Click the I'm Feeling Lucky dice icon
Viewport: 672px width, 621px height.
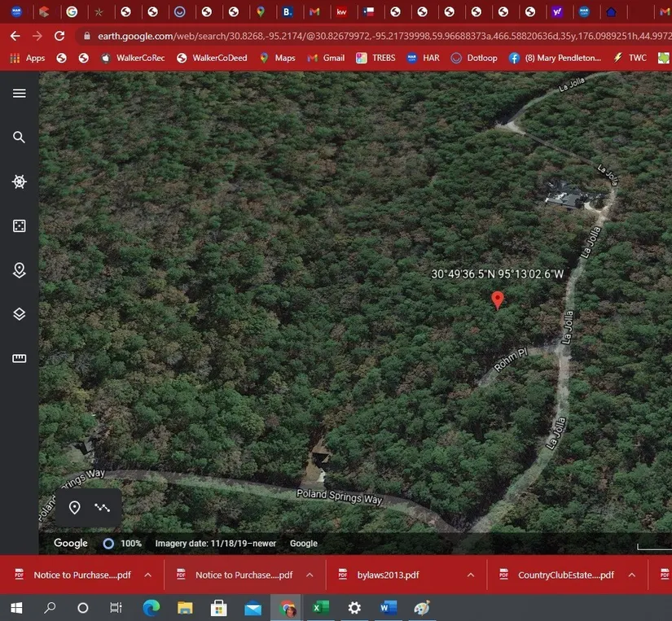click(x=20, y=226)
